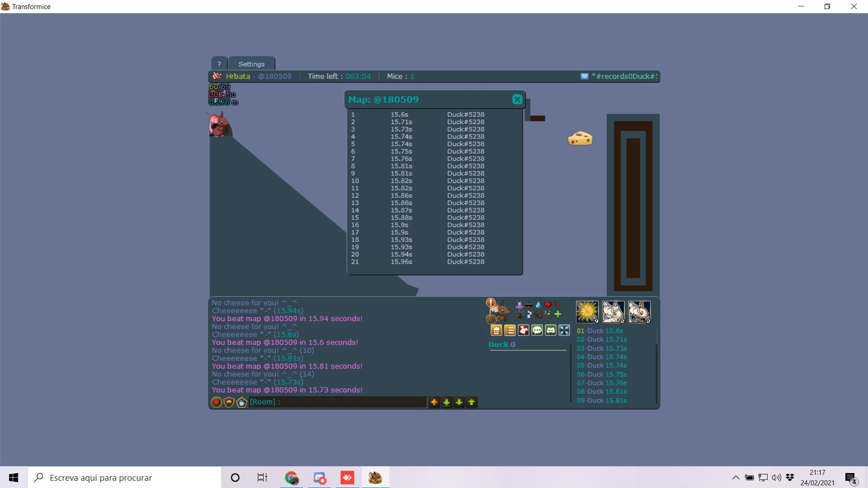Select the pink dress dance emote
This screenshot has width=868, height=488.
click(519, 305)
